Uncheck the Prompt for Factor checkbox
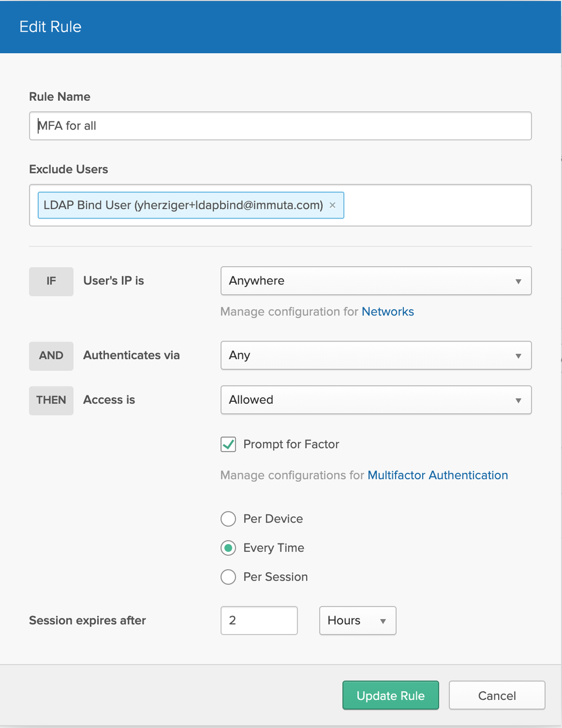 point(228,445)
